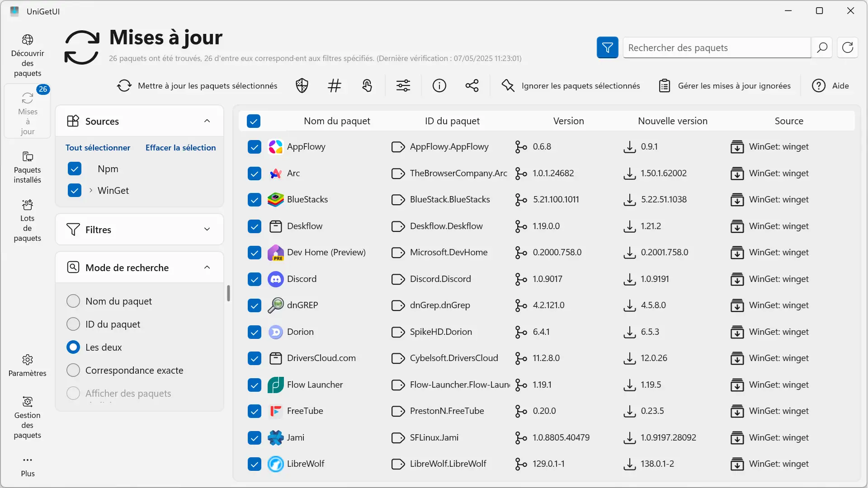The width and height of the screenshot is (868, 488).
Task: Click the administrator shield icon in toolbar
Action: 302,85
